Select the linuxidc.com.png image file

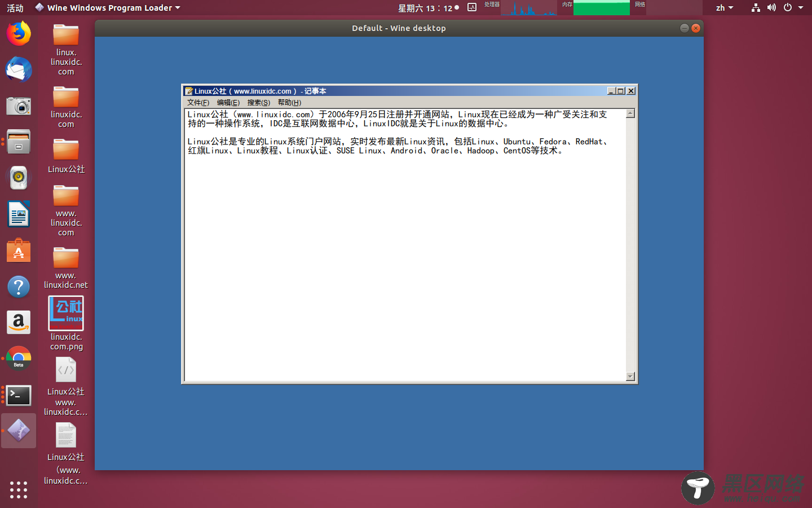point(66,323)
